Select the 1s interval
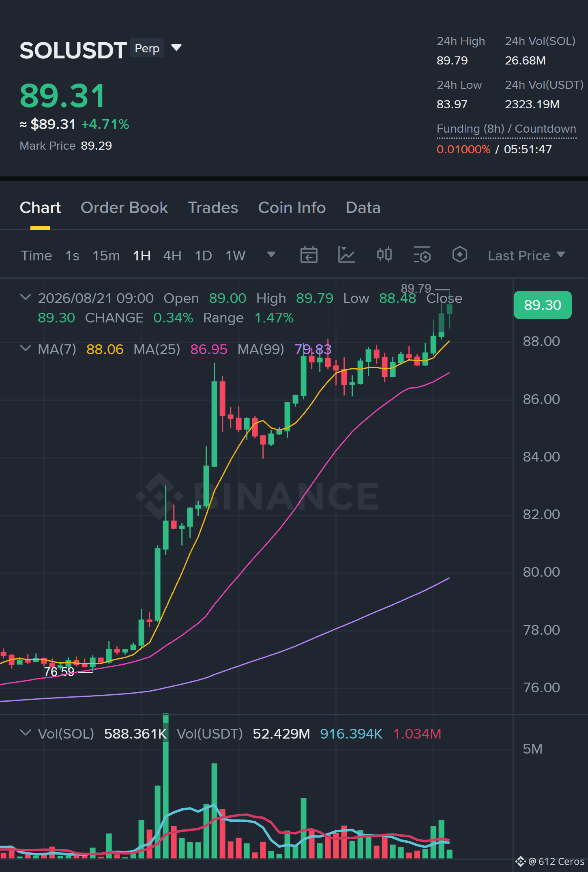588x872 pixels. (72, 256)
